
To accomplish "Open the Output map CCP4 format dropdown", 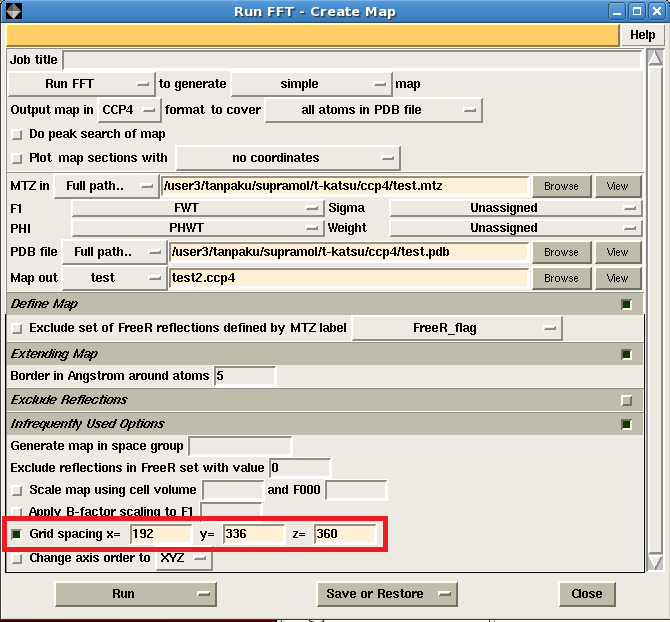I will pos(129,110).
